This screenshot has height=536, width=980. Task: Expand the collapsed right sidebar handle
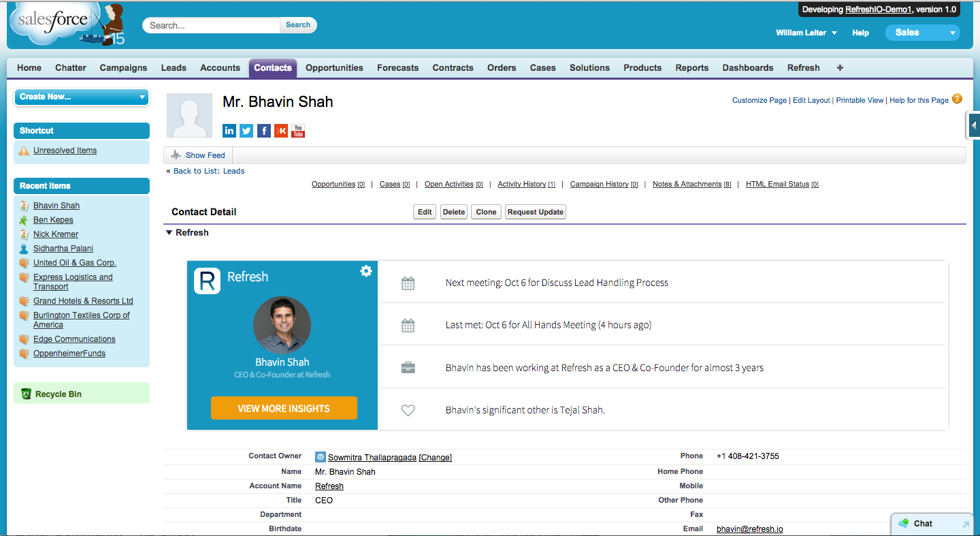coord(974,125)
